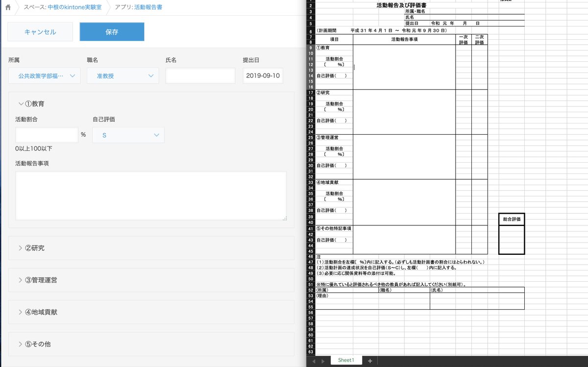
Task: Save the activity report record
Action: pos(112,32)
